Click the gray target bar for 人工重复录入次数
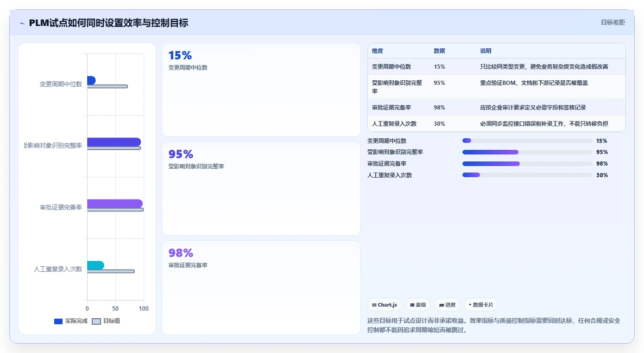 pyautogui.click(x=111, y=271)
